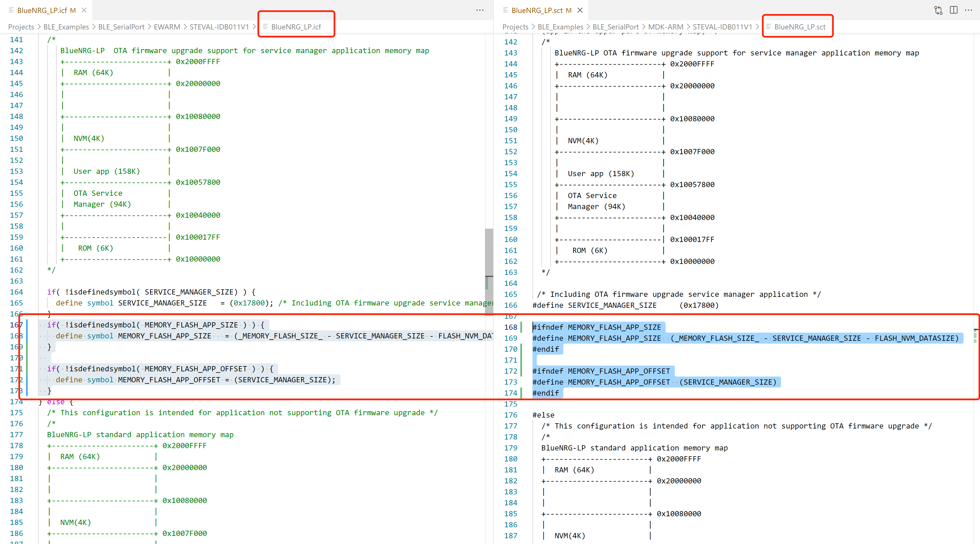Close the BlueNRG_LP.sct tab
Viewport: 980px width, 544px height.
(580, 10)
